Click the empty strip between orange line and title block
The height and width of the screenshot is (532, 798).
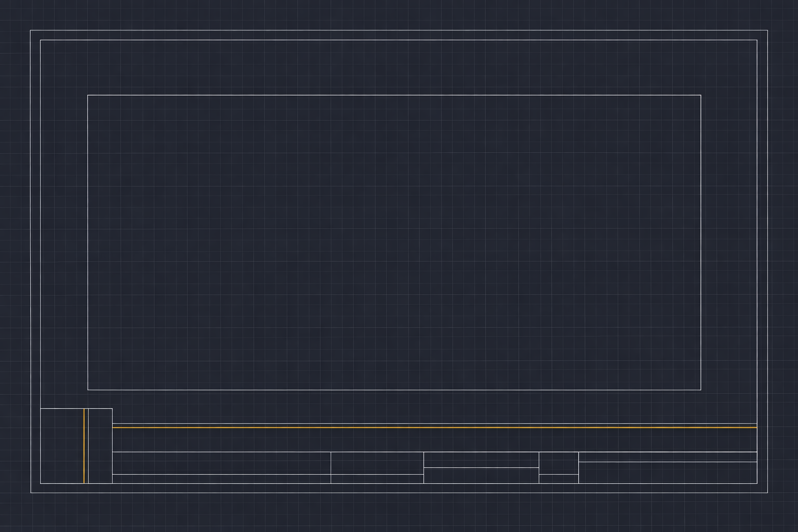tap(434, 440)
